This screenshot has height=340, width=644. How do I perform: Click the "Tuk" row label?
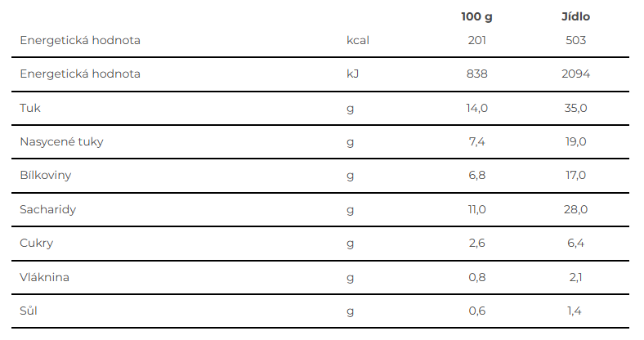coord(29,108)
